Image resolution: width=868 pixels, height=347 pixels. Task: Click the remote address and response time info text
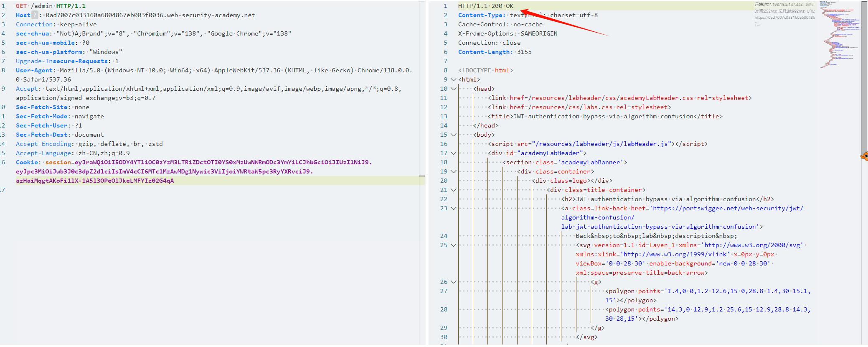click(x=784, y=14)
